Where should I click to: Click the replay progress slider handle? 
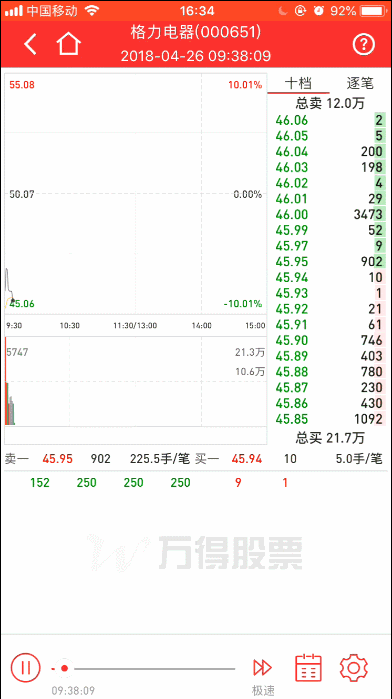[x=64, y=668]
